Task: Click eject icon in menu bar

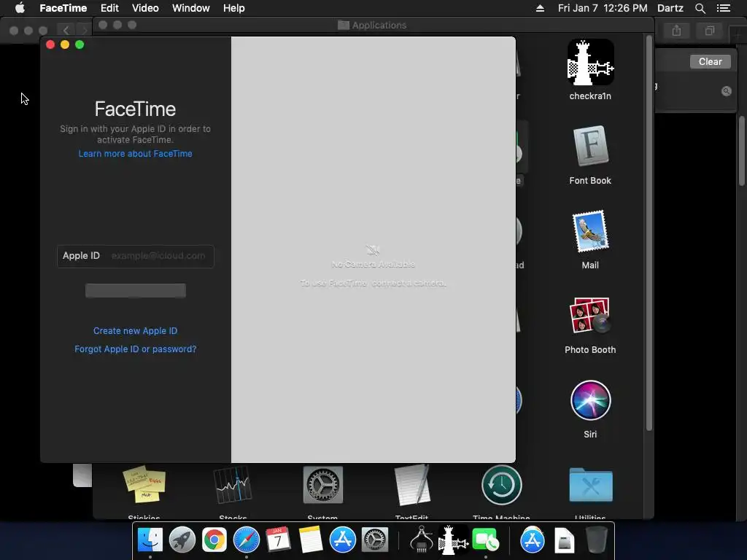Action: coord(540,8)
